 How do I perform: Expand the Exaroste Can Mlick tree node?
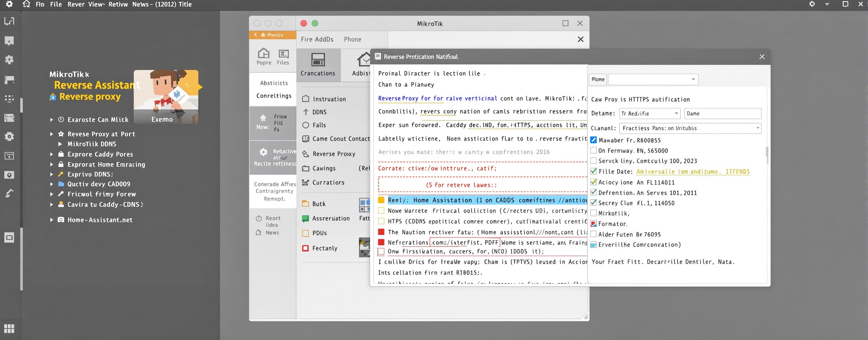coord(52,120)
